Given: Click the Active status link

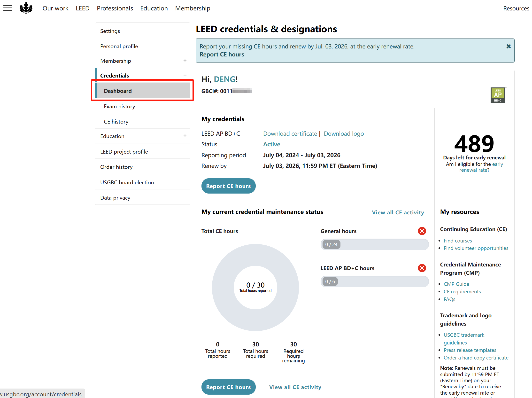Looking at the screenshot, I should tap(272, 144).
